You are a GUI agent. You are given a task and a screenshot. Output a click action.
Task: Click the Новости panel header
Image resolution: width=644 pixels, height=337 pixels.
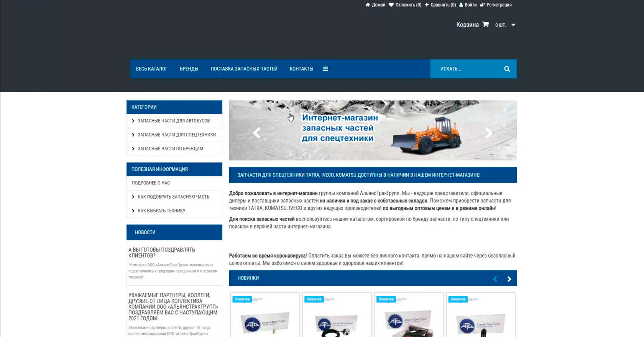click(x=174, y=232)
